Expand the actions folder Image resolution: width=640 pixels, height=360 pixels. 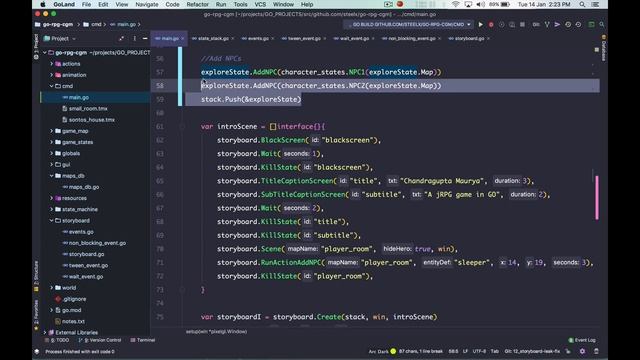point(52,64)
